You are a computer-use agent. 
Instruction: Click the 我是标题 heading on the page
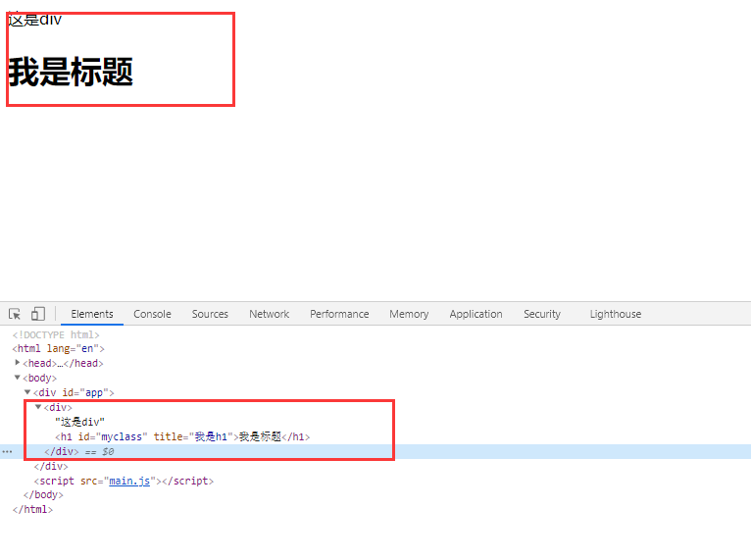point(71,72)
